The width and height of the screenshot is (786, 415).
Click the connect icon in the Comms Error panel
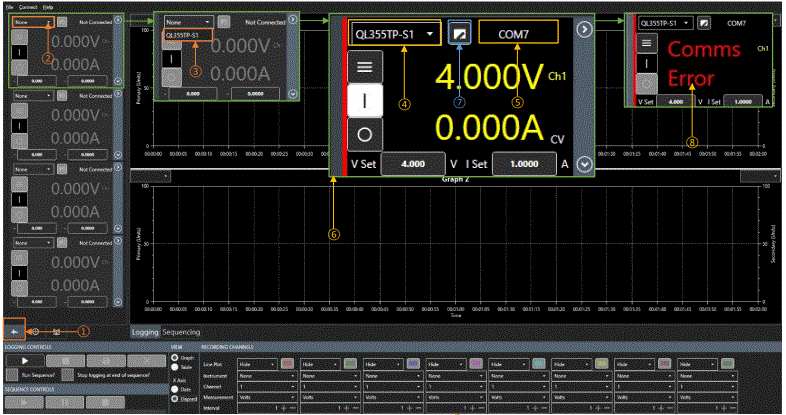click(704, 23)
